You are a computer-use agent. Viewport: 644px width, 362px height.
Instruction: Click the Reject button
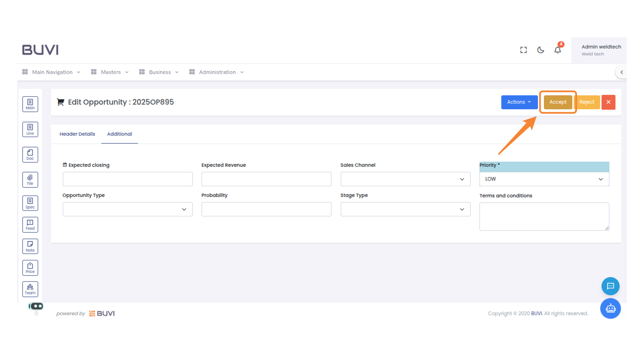click(587, 102)
